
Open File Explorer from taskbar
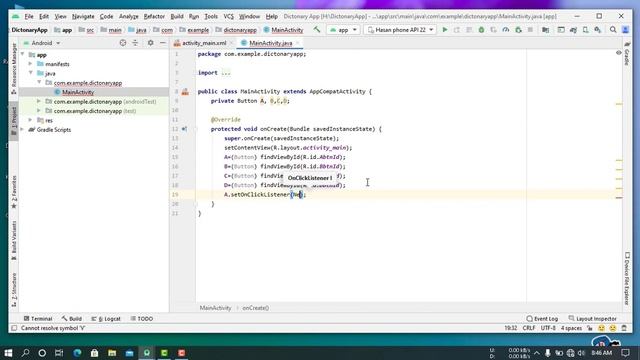pos(112,353)
